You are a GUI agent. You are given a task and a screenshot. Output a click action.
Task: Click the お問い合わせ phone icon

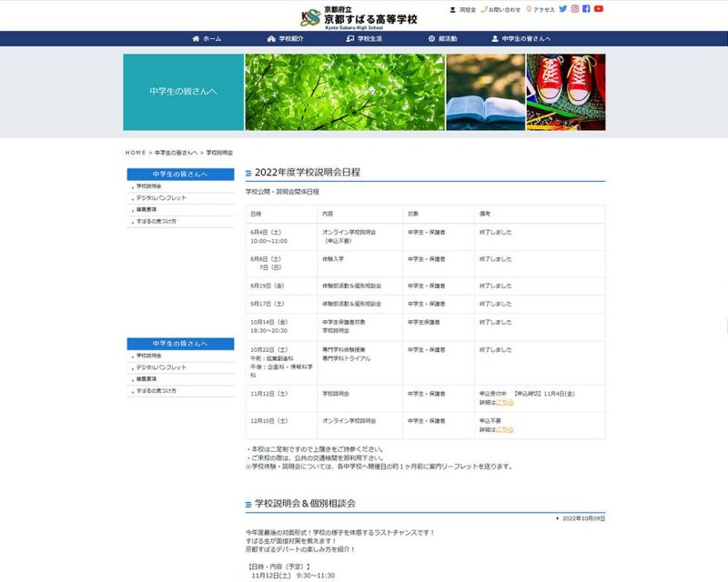484,9
